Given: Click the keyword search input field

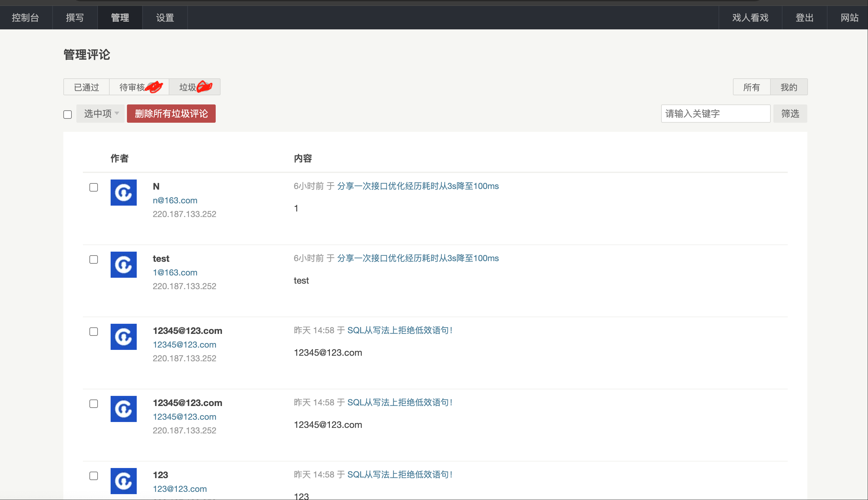Looking at the screenshot, I should click(x=715, y=114).
